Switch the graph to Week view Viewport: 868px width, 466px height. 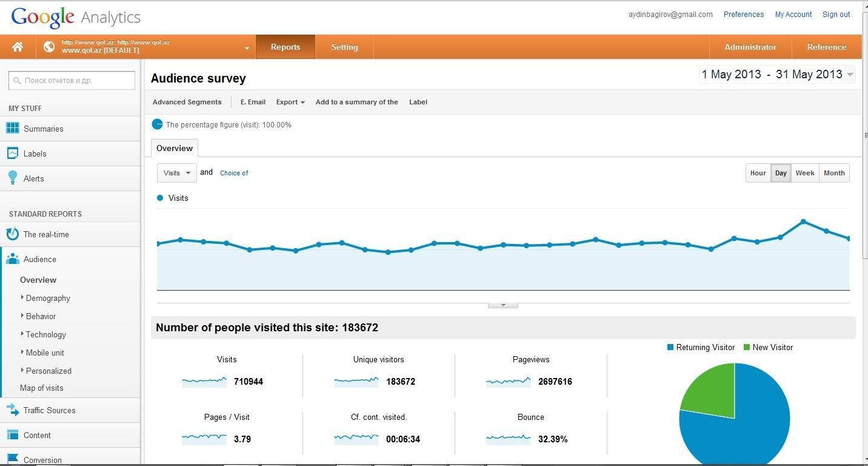(804, 173)
